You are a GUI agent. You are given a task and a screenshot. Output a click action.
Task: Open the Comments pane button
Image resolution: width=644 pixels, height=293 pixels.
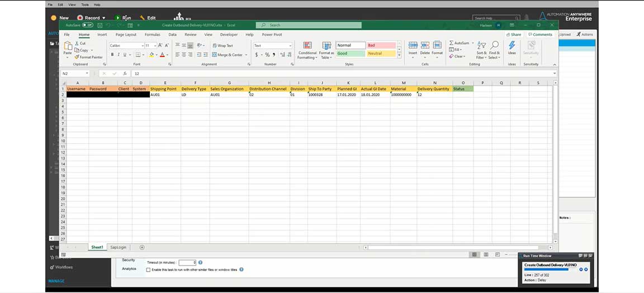pyautogui.click(x=540, y=35)
